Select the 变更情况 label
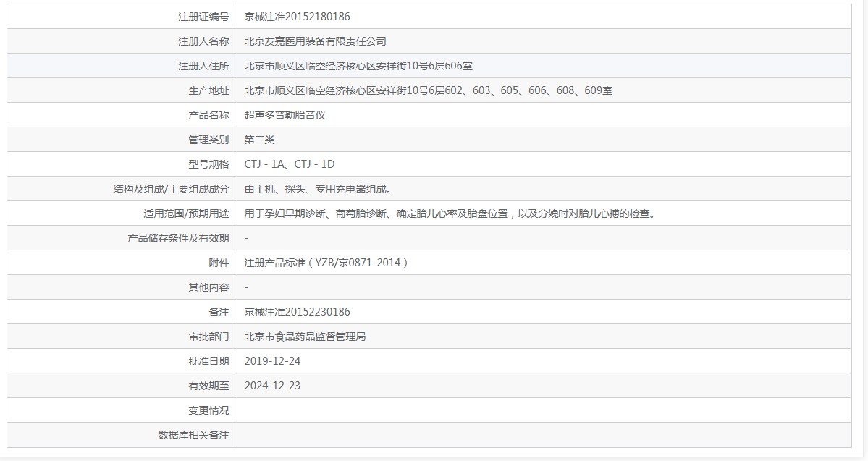868x461 pixels. point(208,410)
